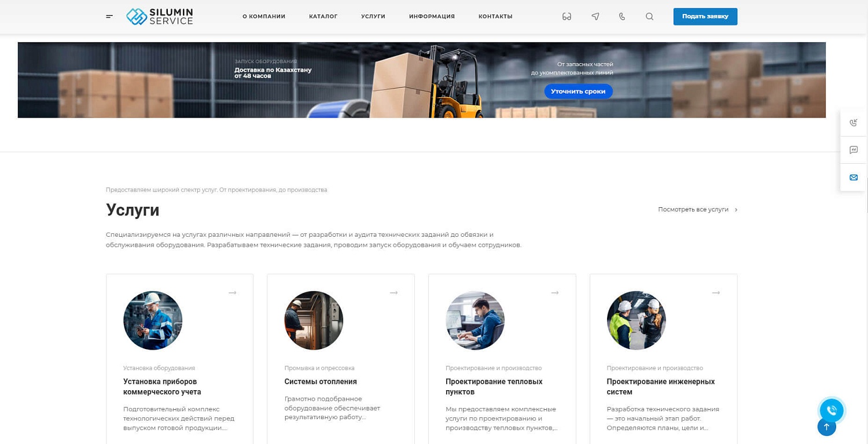Image resolution: width=868 pixels, height=444 pixels.
Task: Click the accessibility glasses icon in header
Action: pyautogui.click(x=567, y=17)
